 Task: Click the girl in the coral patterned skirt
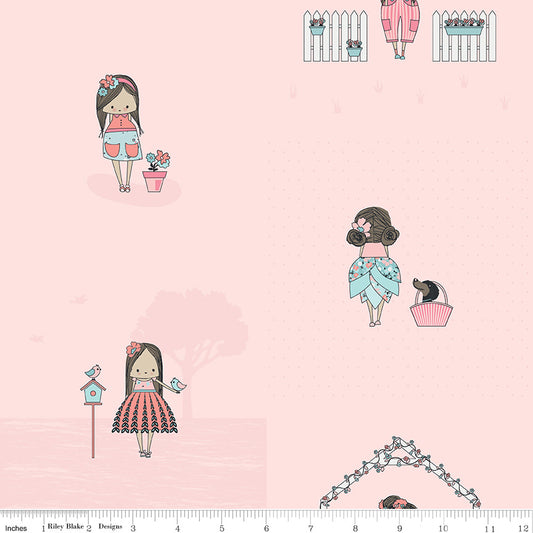point(145,399)
